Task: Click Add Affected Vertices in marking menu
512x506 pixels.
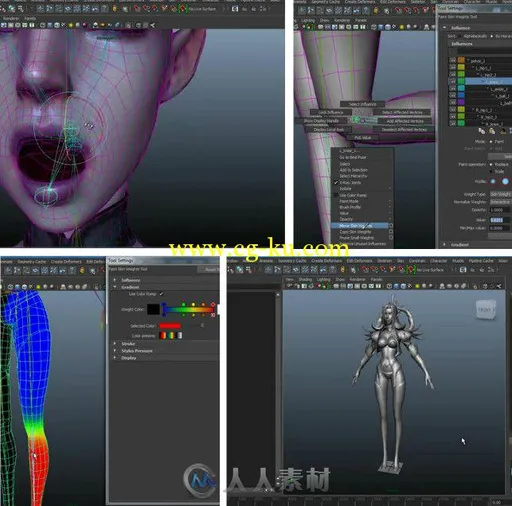Action: pos(405,121)
